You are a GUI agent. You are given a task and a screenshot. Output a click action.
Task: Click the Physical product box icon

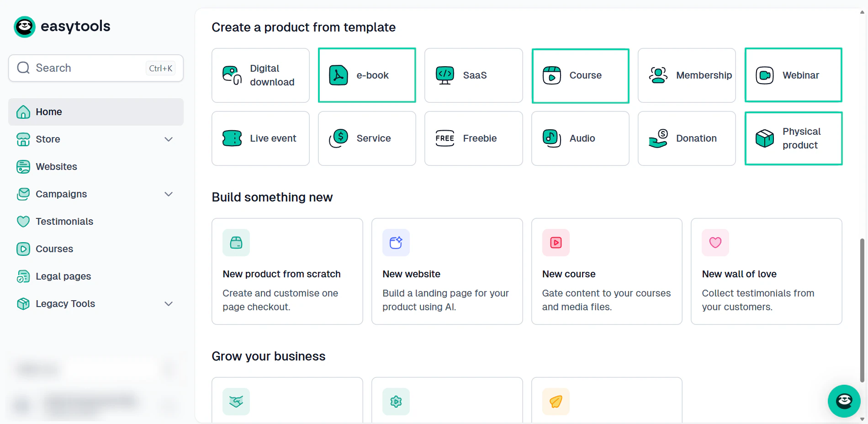(x=765, y=138)
